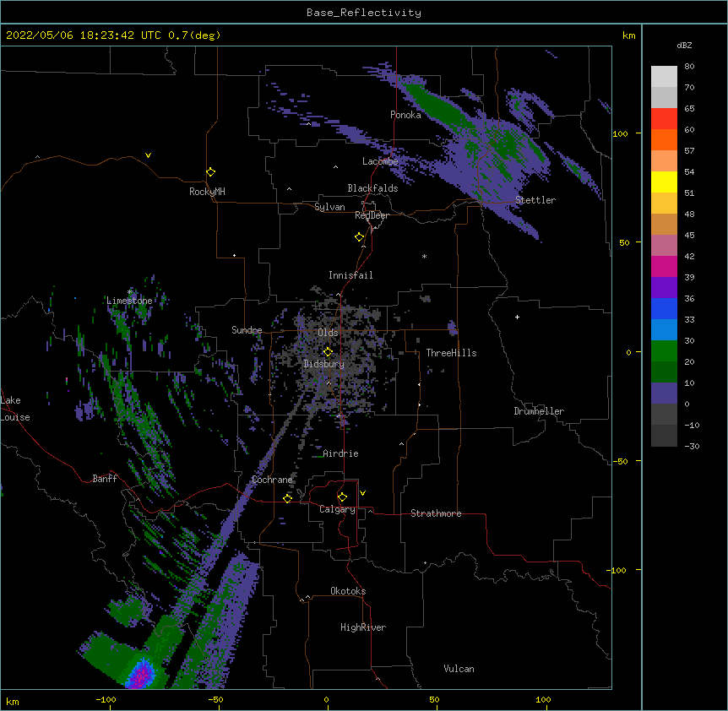
Task: Click the 100 km right-axis tick label
Action: [x=620, y=133]
